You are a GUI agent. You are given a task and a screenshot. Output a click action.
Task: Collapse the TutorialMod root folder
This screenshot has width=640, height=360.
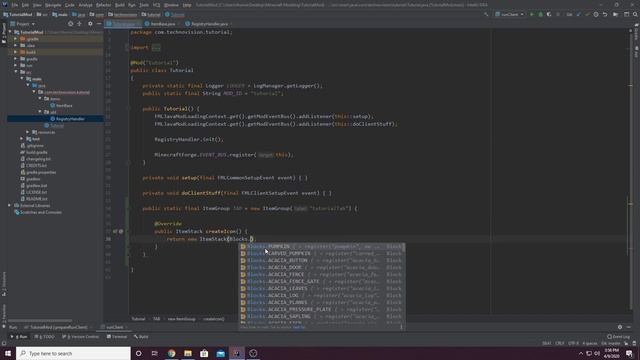coord(10,32)
